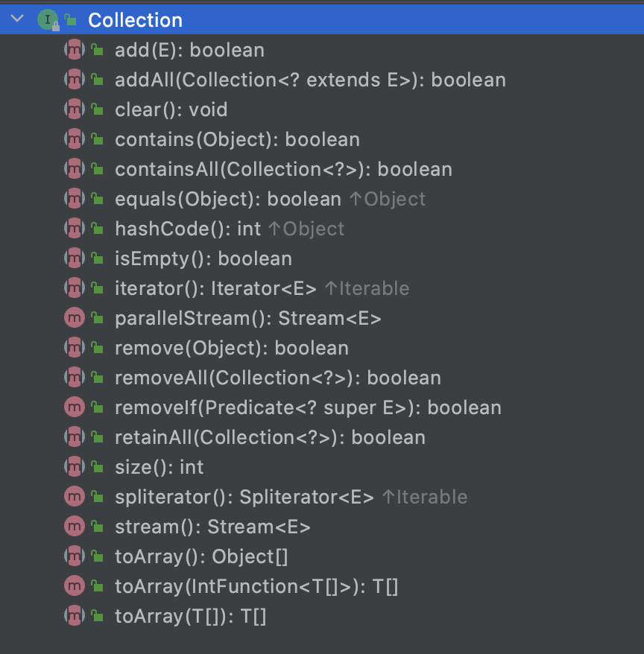
Task: Click method icon next to parallelStream()
Action: click(x=75, y=318)
